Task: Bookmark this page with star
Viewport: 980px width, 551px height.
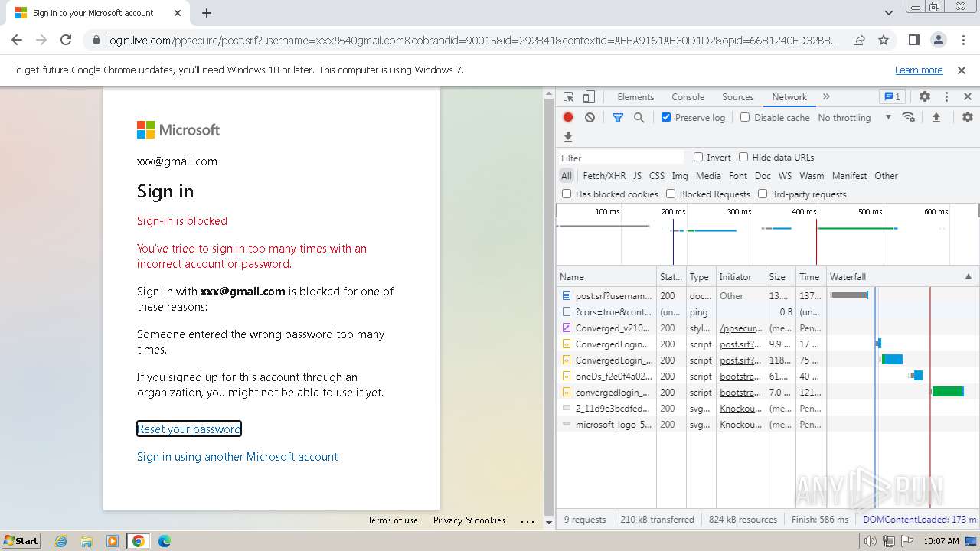Action: click(x=884, y=40)
